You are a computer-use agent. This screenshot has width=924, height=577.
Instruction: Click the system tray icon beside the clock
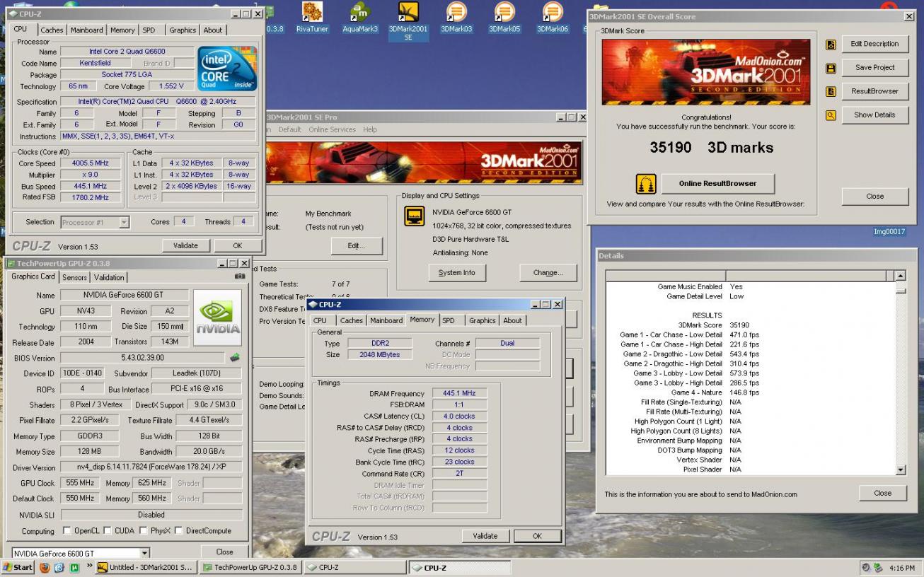tap(879, 568)
